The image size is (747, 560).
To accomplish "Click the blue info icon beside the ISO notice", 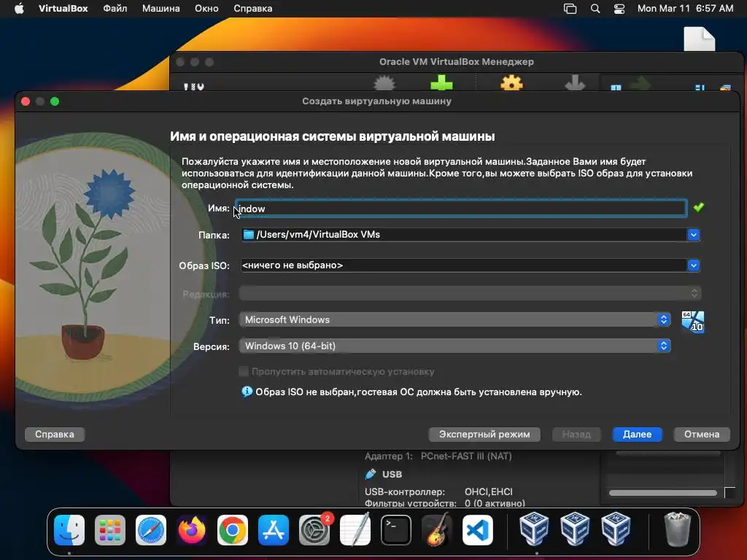I will pos(247,392).
